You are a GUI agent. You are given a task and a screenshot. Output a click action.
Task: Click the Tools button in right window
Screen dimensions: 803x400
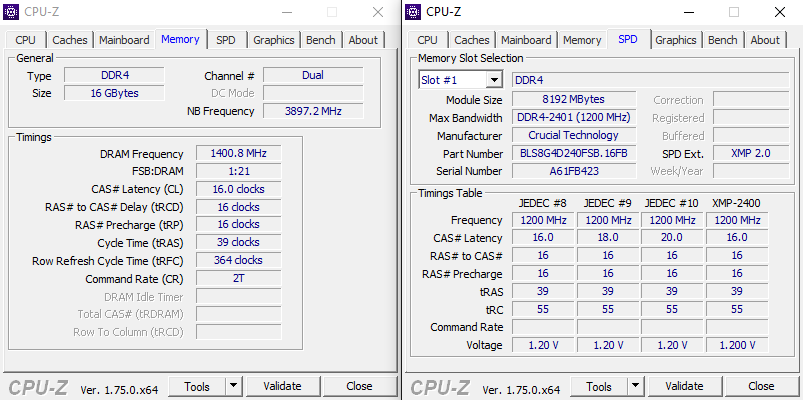598,386
